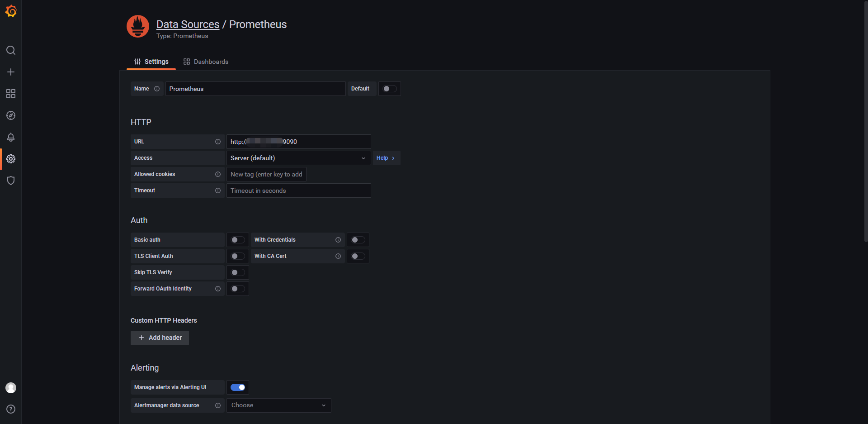This screenshot has height=424, width=868.
Task: Click info icon next to Forward OAuth Identity
Action: click(x=218, y=289)
